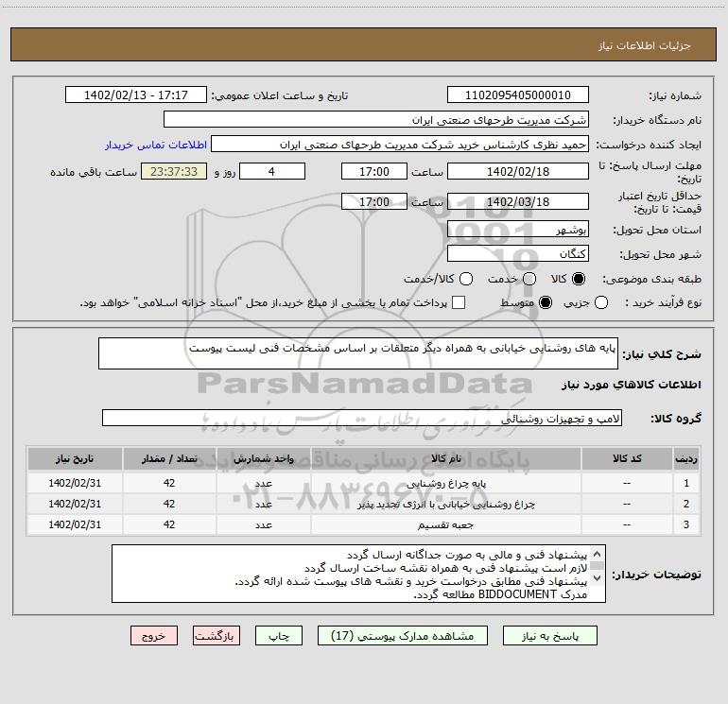The width and height of the screenshot is (728, 704).
Task: Click the price validity date 1402/03/18 field
Action: (518, 201)
